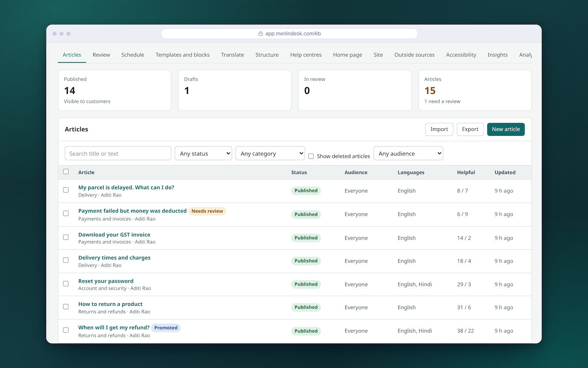Screen dimensions: 588x368
Task: Open the Help centres tab
Action: (x=306, y=55)
